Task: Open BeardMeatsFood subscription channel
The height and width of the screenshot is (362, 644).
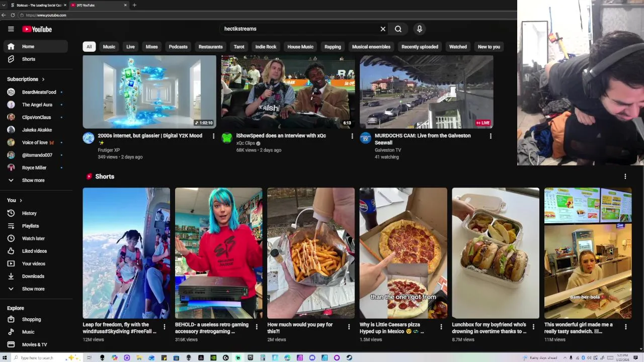Action: [35, 92]
